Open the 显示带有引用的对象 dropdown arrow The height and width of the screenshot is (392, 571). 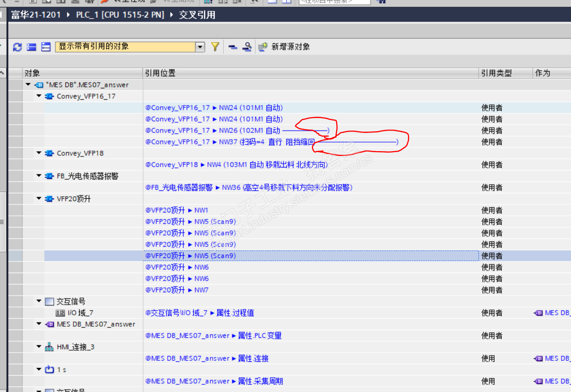tap(200, 47)
